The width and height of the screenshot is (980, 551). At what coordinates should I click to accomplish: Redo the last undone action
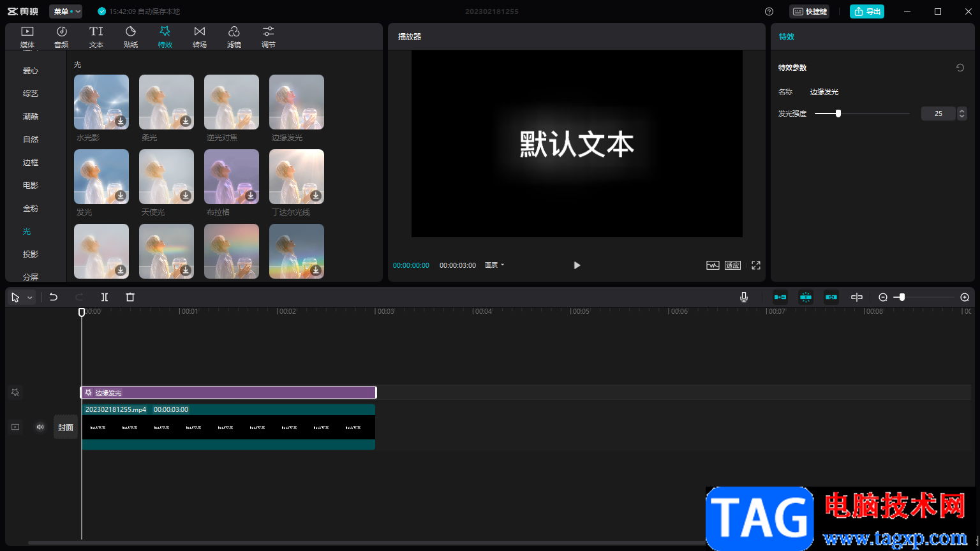pyautogui.click(x=79, y=297)
